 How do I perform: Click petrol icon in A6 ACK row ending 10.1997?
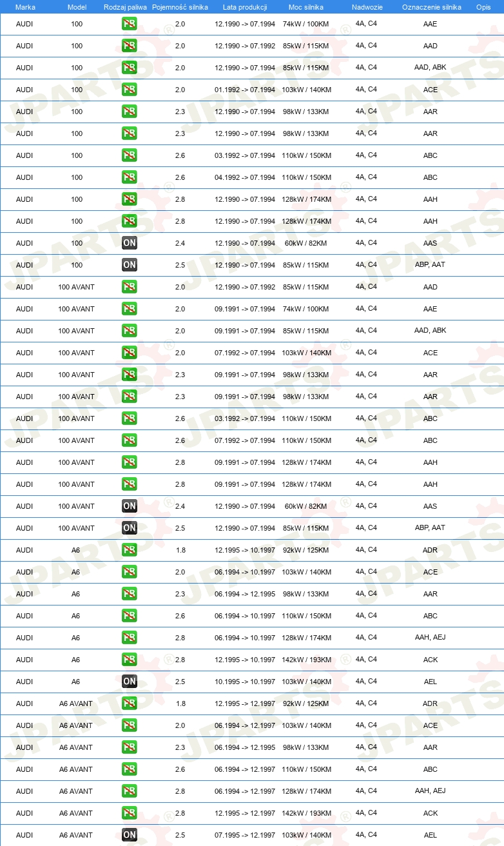pyautogui.click(x=129, y=660)
